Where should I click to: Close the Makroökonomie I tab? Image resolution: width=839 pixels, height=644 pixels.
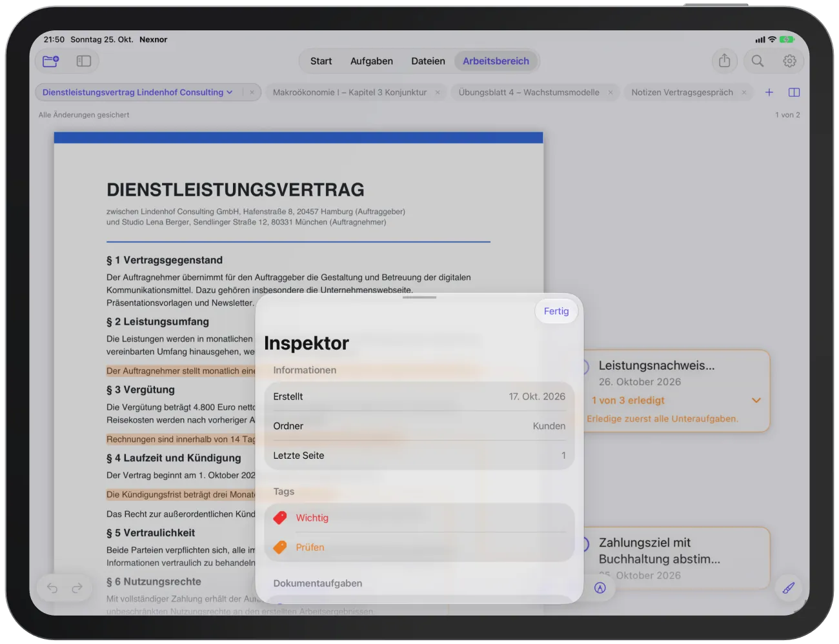pos(438,92)
